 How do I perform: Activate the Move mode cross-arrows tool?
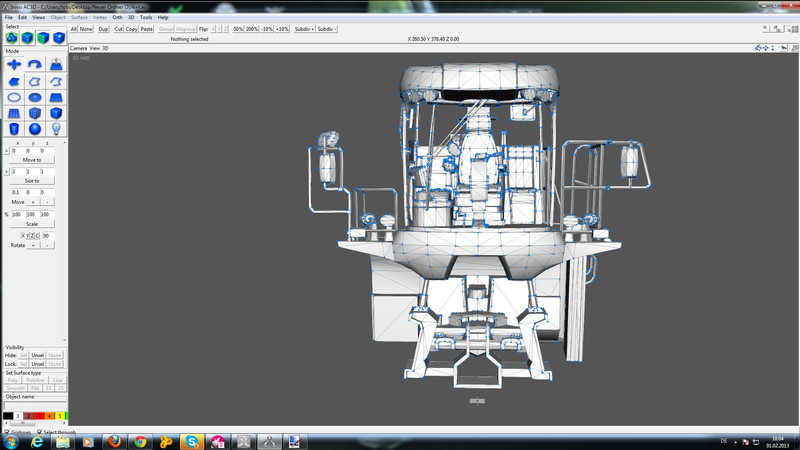coord(14,64)
